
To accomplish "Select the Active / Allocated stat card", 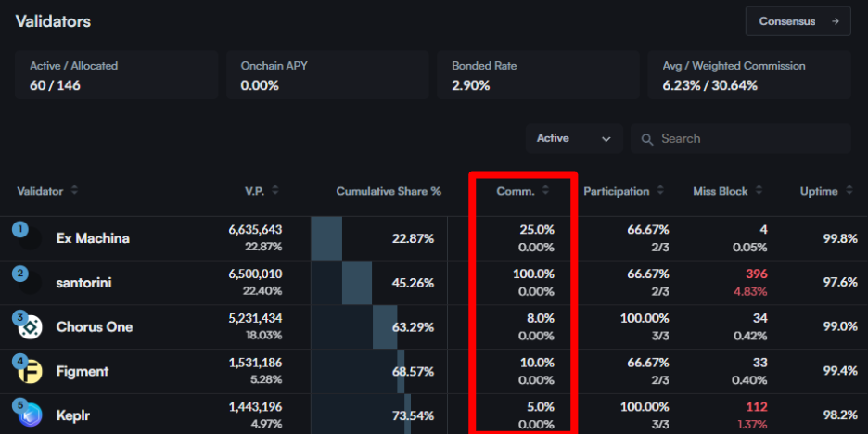I will [x=116, y=75].
